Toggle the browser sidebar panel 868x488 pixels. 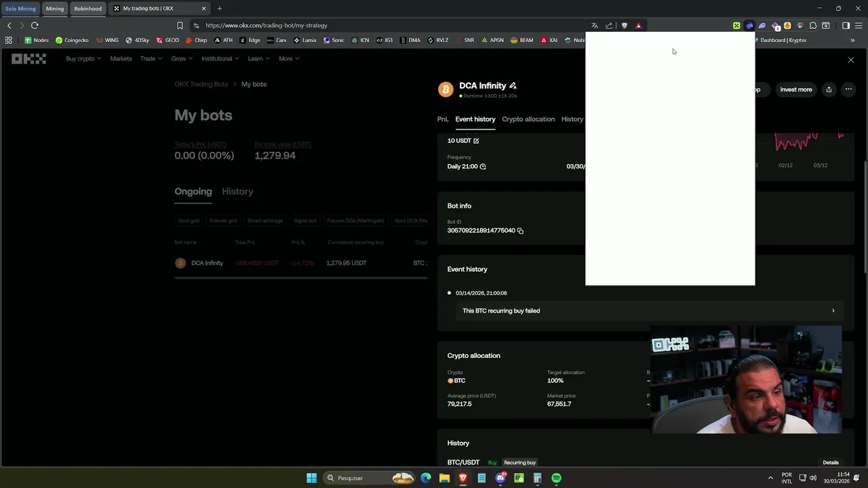coord(846,26)
